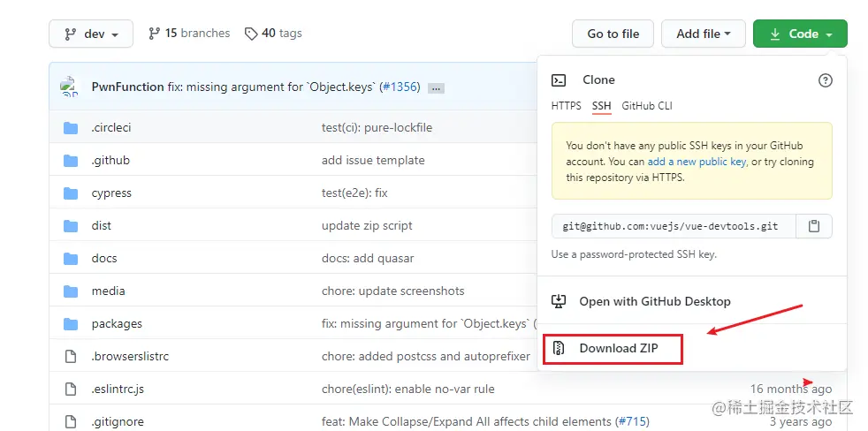Click the SSH clone URL field
The width and height of the screenshot is (868, 431).
pyautogui.click(x=674, y=226)
